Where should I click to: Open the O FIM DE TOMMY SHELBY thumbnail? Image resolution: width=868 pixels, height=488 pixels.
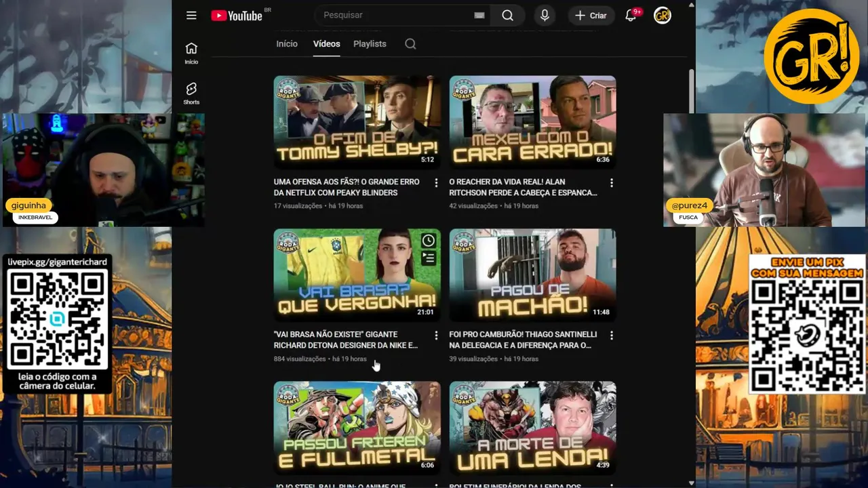pyautogui.click(x=357, y=122)
